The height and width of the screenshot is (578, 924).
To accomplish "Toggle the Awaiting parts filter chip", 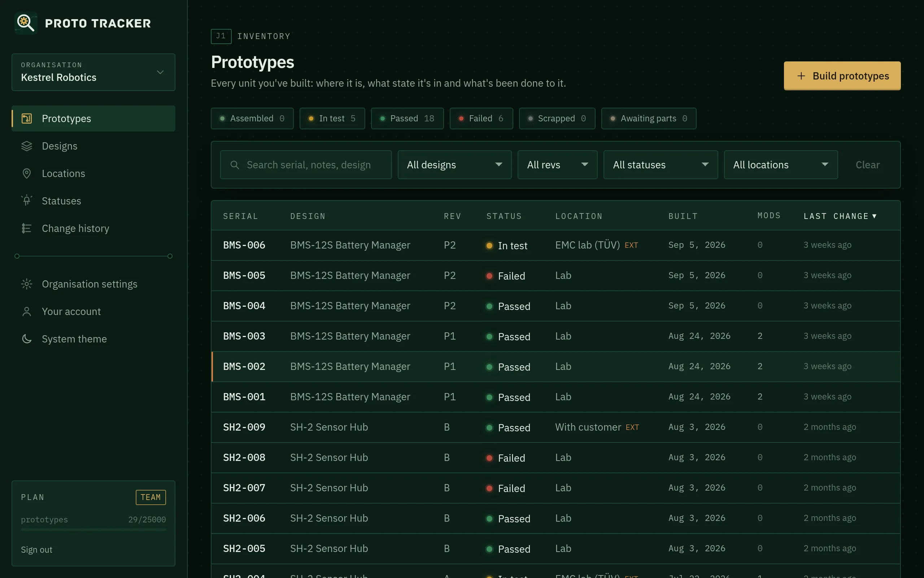I will coord(649,118).
